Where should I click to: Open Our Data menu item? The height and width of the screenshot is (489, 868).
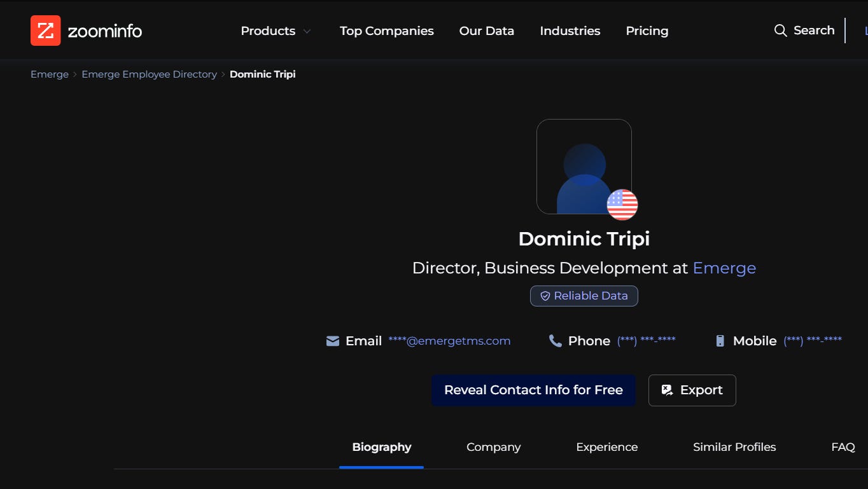point(487,31)
